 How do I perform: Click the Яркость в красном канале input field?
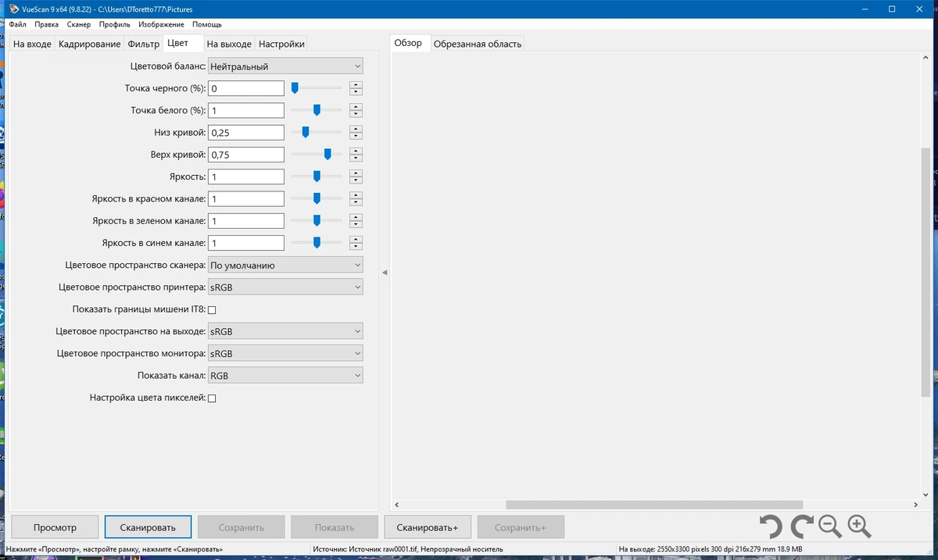[246, 198]
